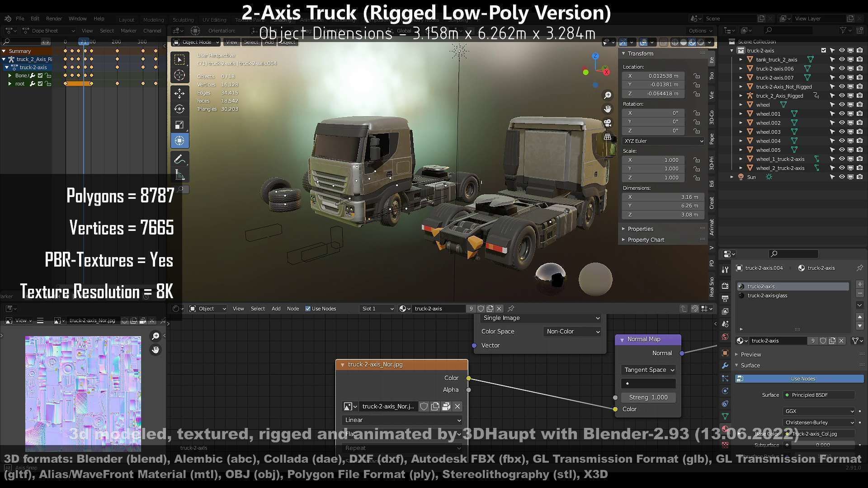
Task: Click fake user shield in node header
Action: pyautogui.click(x=481, y=309)
